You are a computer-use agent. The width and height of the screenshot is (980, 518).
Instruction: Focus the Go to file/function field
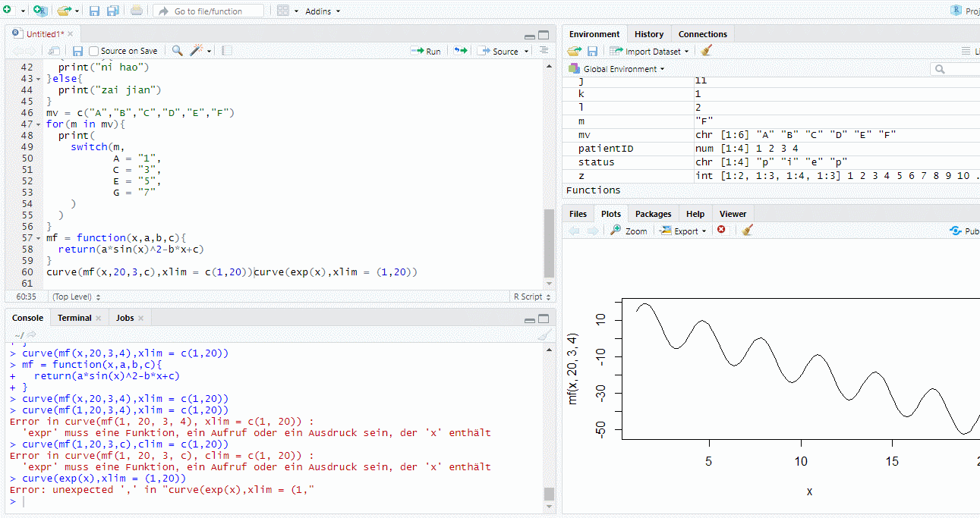[x=209, y=11]
